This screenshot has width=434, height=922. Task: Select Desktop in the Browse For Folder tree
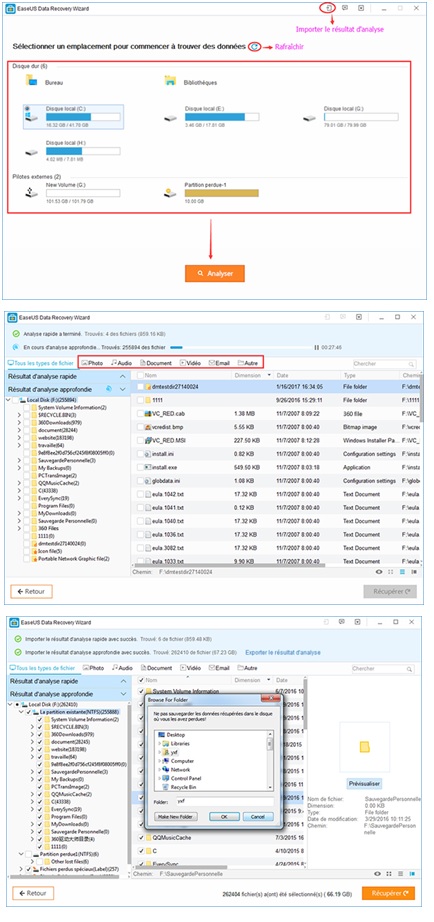pyautogui.click(x=171, y=734)
